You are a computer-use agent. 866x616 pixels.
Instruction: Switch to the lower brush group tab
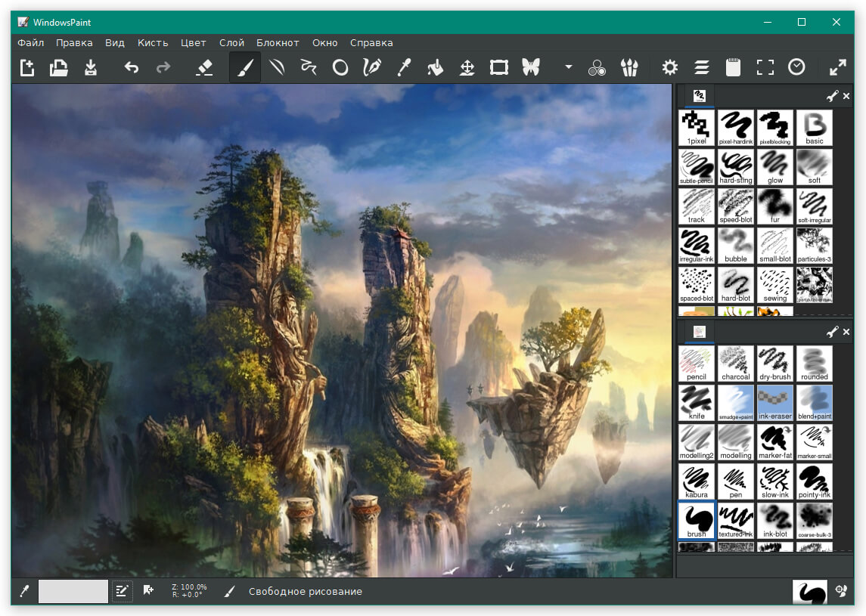[x=699, y=332]
